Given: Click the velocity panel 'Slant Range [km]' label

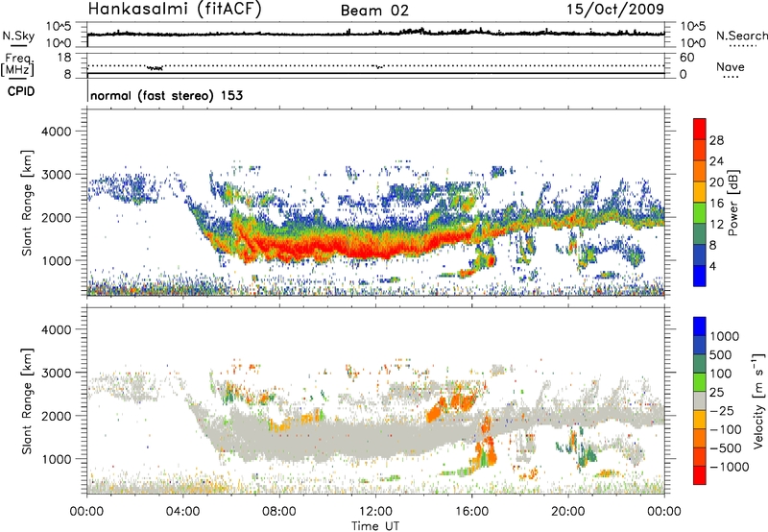Looking at the screenshot, I should click(x=27, y=400).
